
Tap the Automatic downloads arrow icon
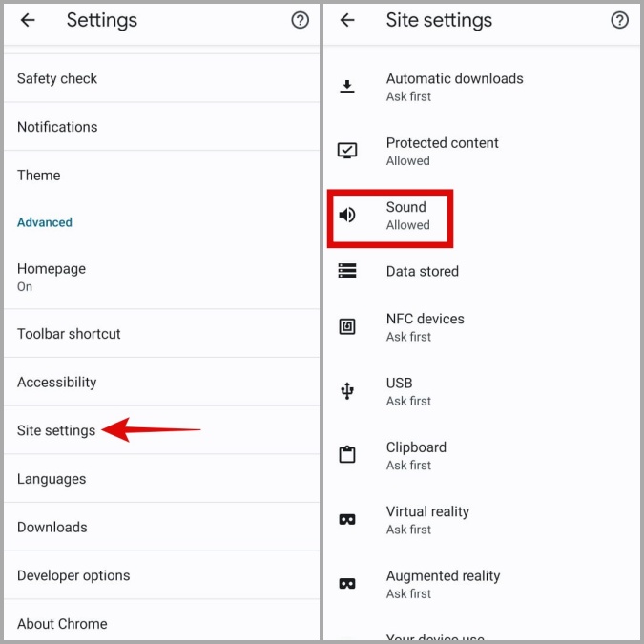coord(347,86)
